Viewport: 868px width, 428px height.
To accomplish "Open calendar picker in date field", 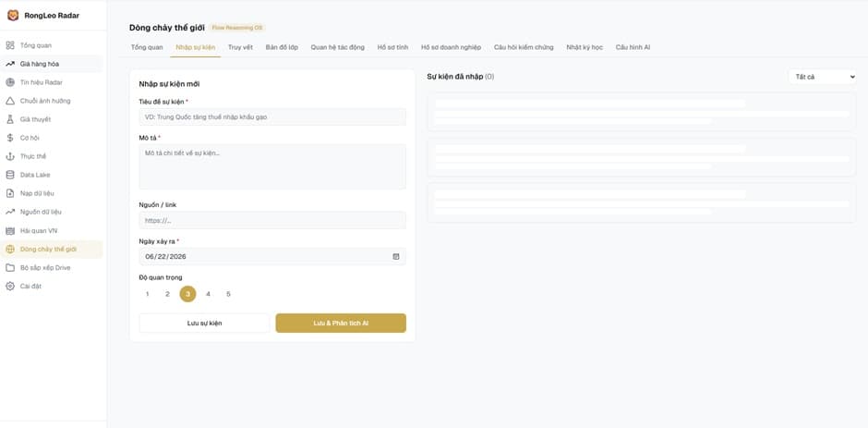I will tap(396, 256).
